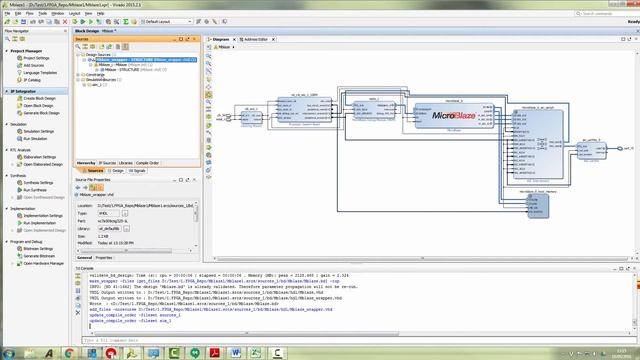Clear the Tcl Console with X icon

[x=78, y=313]
